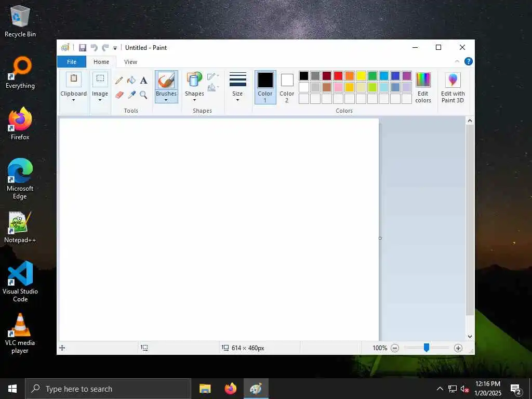The height and width of the screenshot is (399, 532).
Task: Open File Explorer from the taskbar
Action: [x=205, y=389]
